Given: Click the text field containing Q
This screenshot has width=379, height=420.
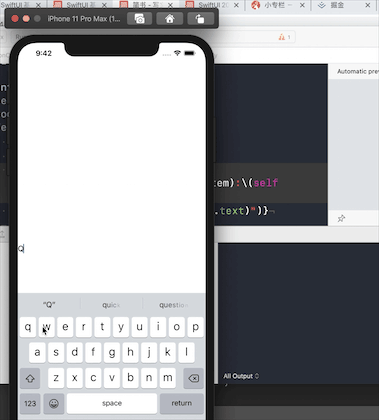Looking at the screenshot, I should (x=112, y=249).
